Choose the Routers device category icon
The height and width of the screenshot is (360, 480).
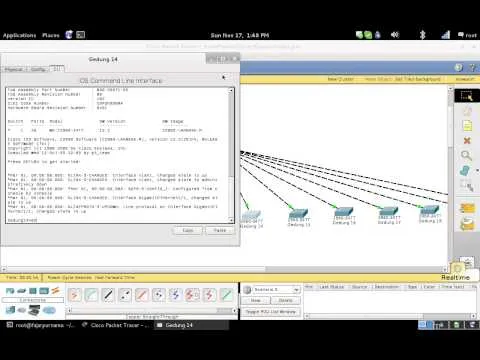[10, 291]
